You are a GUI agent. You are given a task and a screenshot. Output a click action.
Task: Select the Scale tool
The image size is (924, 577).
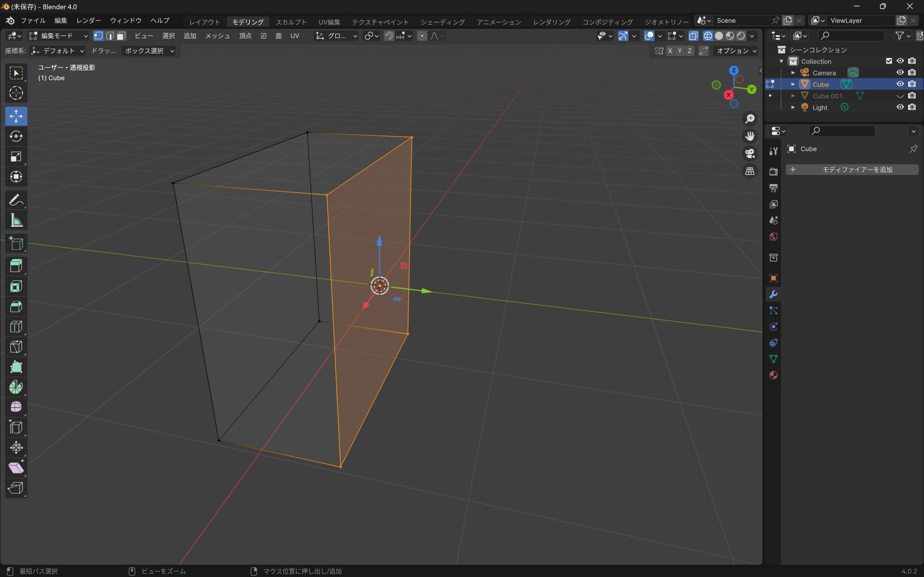click(x=16, y=157)
